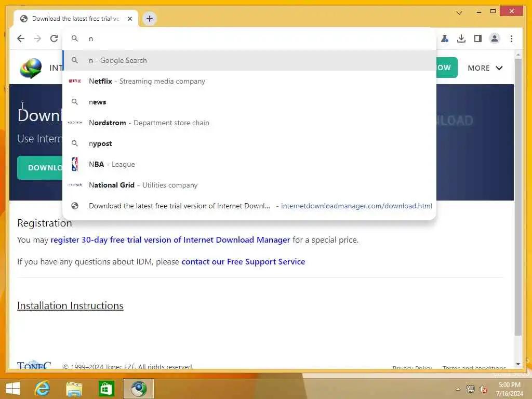The height and width of the screenshot is (399, 532).
Task: Choose the Nordstrom suggestion
Action: (249, 123)
